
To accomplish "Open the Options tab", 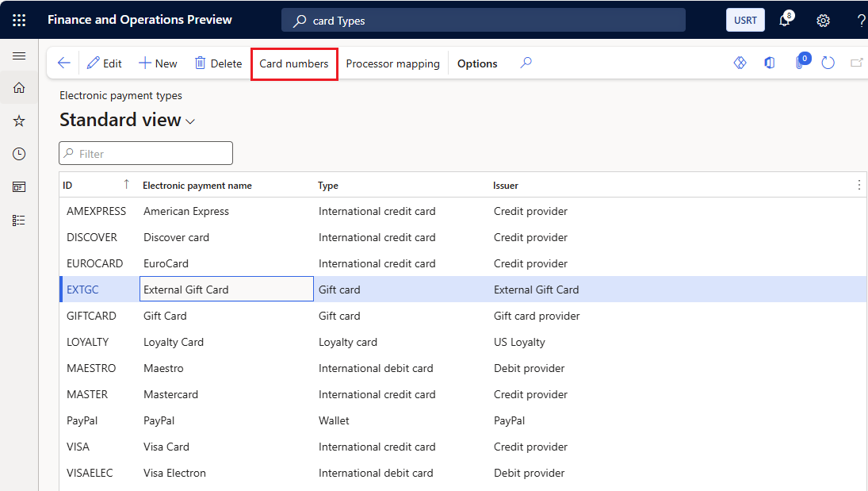I will click(477, 63).
